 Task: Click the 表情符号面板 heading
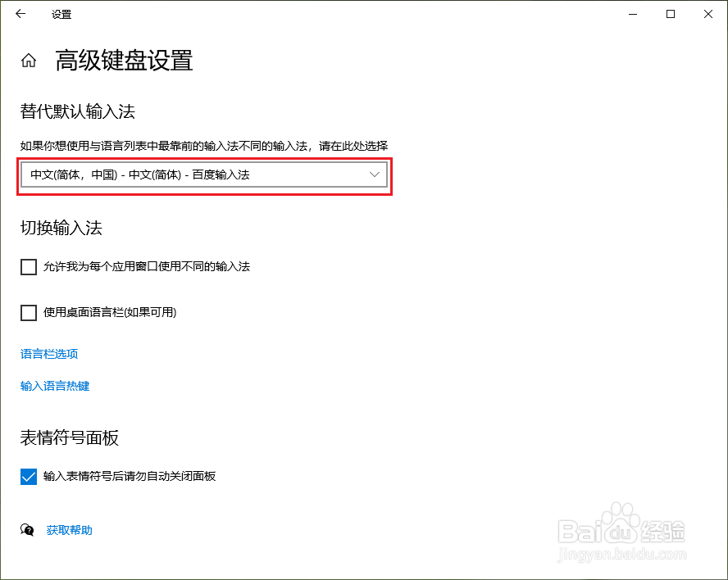click(70, 437)
